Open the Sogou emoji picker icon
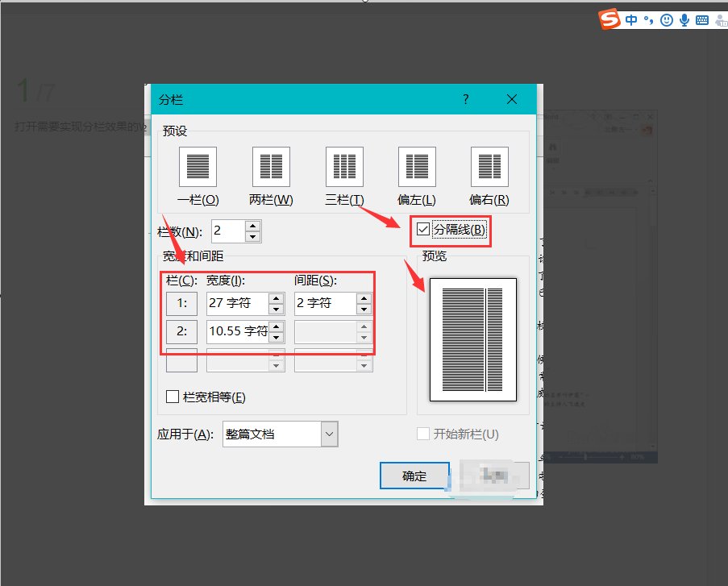This screenshot has height=586, width=728. [x=666, y=19]
